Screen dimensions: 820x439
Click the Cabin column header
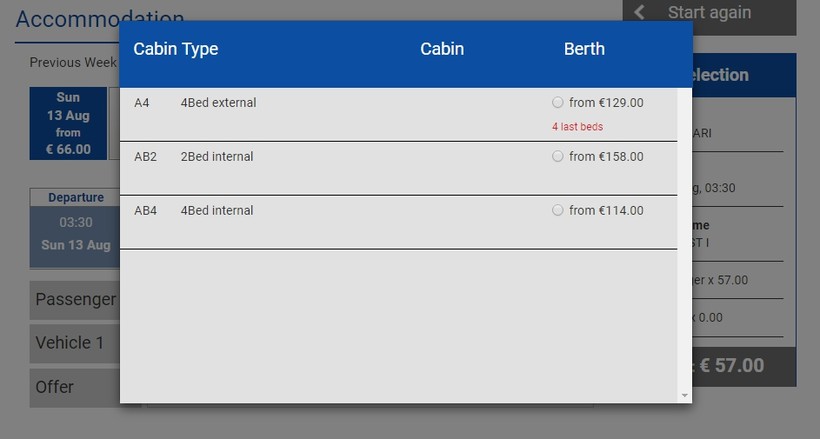click(x=442, y=49)
